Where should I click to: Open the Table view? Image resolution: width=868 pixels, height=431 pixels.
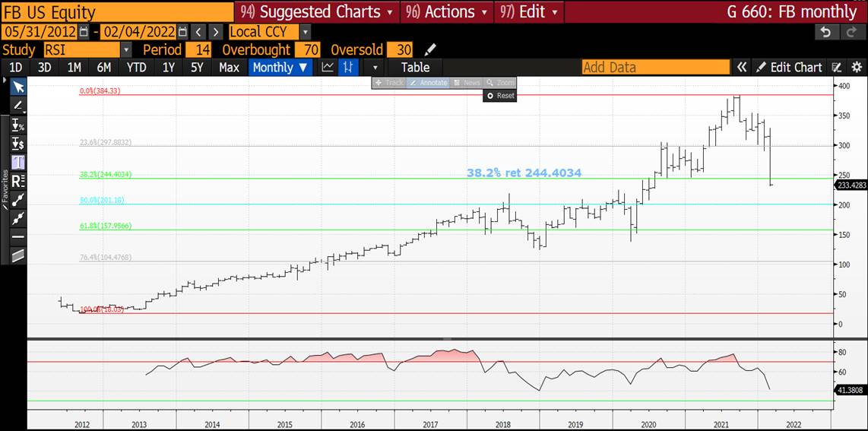coord(415,68)
